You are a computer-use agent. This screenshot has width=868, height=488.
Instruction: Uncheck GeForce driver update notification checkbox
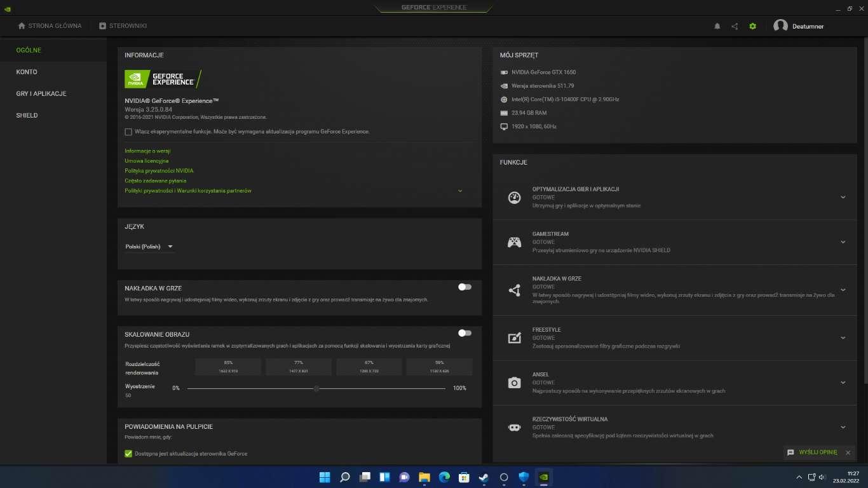[128, 454]
